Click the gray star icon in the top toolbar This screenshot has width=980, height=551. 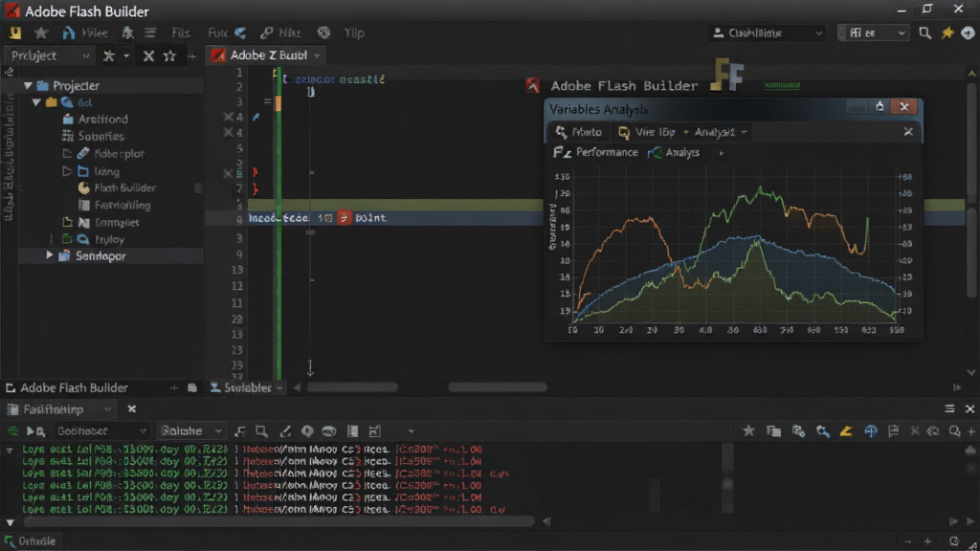41,33
